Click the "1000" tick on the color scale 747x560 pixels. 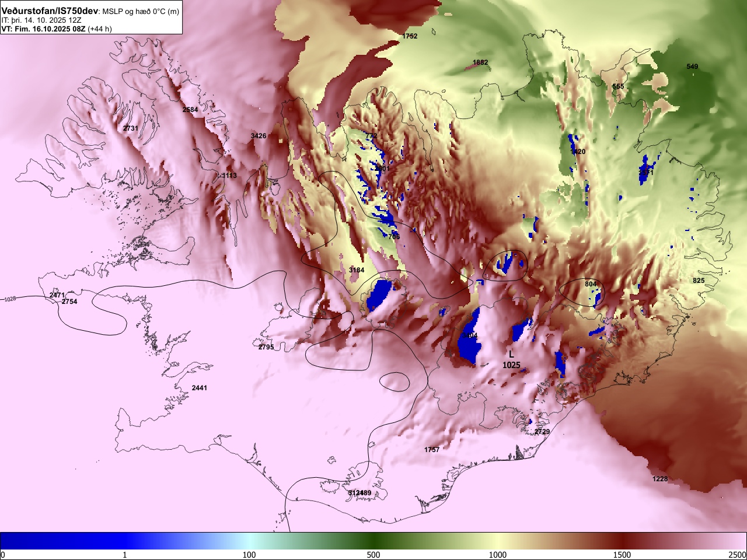498,555
